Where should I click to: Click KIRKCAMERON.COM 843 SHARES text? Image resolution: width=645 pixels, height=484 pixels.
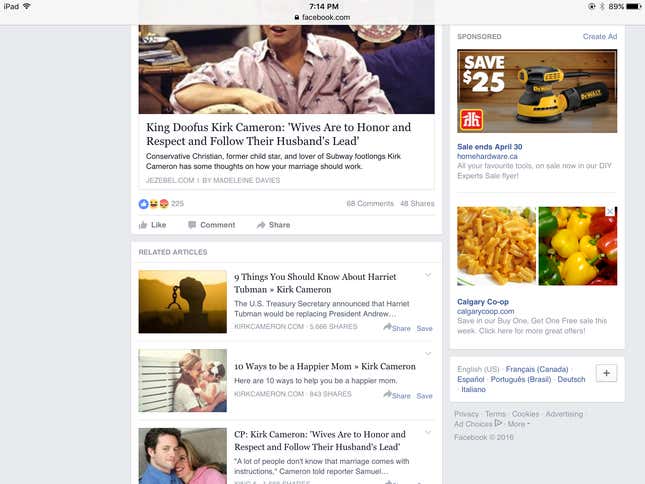point(293,394)
